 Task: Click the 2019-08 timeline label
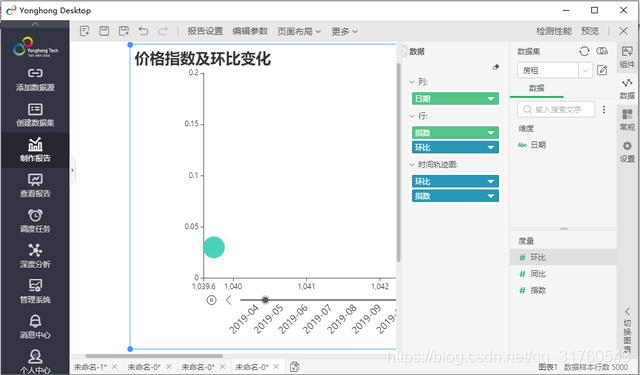coord(342,319)
